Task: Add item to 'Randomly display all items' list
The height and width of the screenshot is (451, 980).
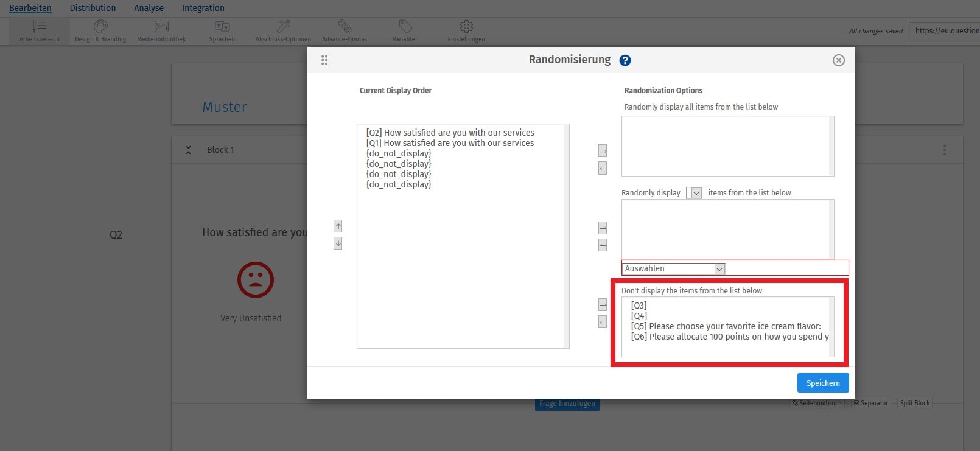Action: [x=603, y=150]
